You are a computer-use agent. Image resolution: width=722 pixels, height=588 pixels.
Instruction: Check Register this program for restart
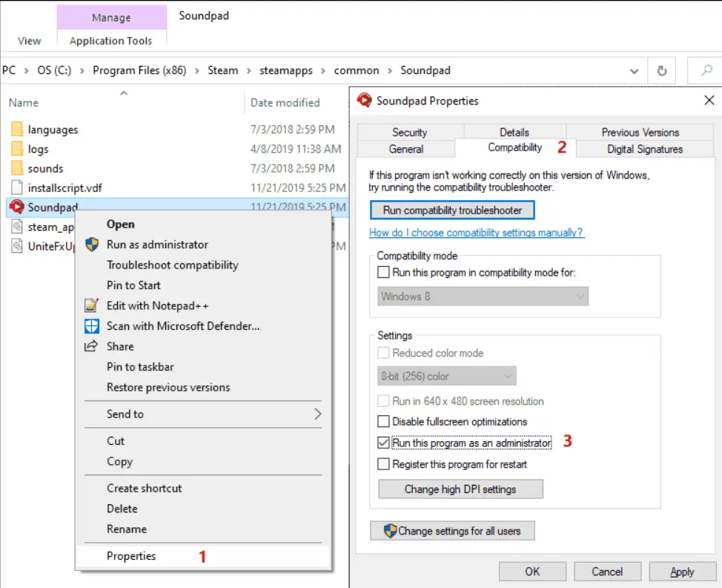383,463
